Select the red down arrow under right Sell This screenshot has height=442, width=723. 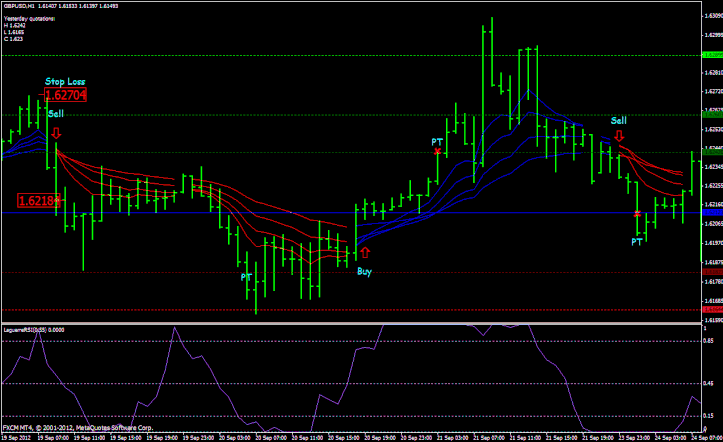click(619, 136)
